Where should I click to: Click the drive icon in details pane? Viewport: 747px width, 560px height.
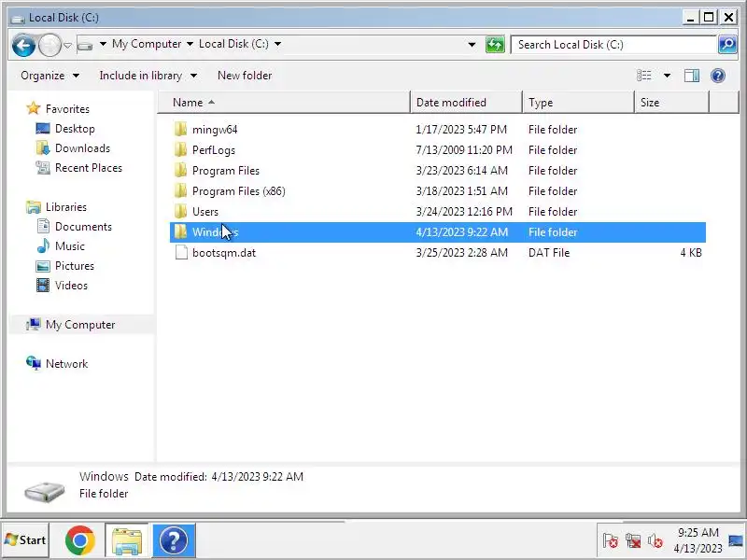tap(44, 492)
